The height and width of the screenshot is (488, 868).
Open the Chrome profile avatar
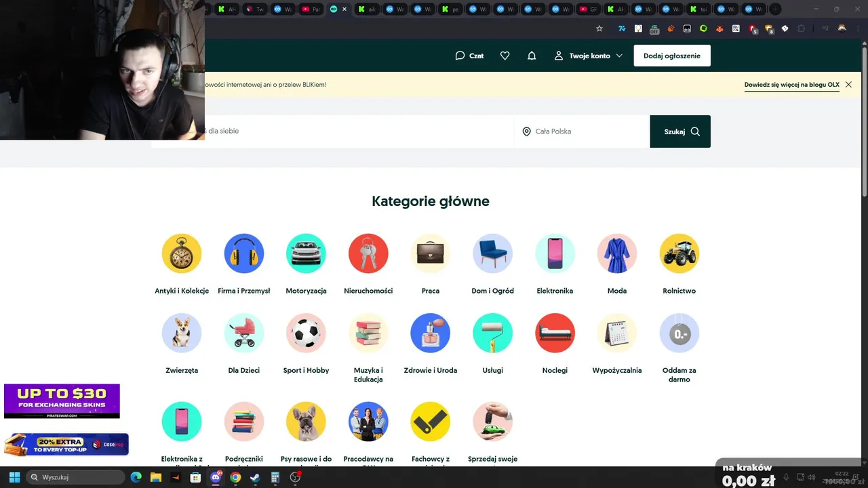pyautogui.click(x=842, y=28)
